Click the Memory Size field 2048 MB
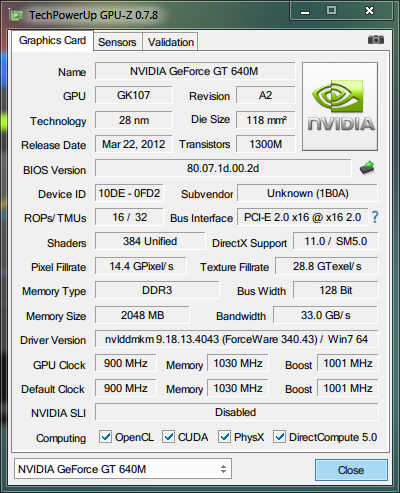Screen dimensions: 400x493 click(142, 315)
